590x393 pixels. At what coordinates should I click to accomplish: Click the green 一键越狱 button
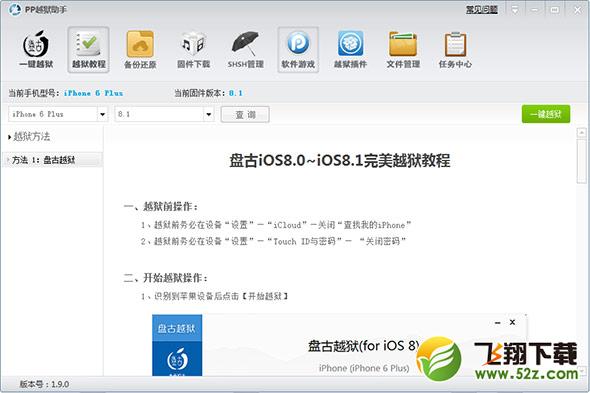tap(546, 114)
